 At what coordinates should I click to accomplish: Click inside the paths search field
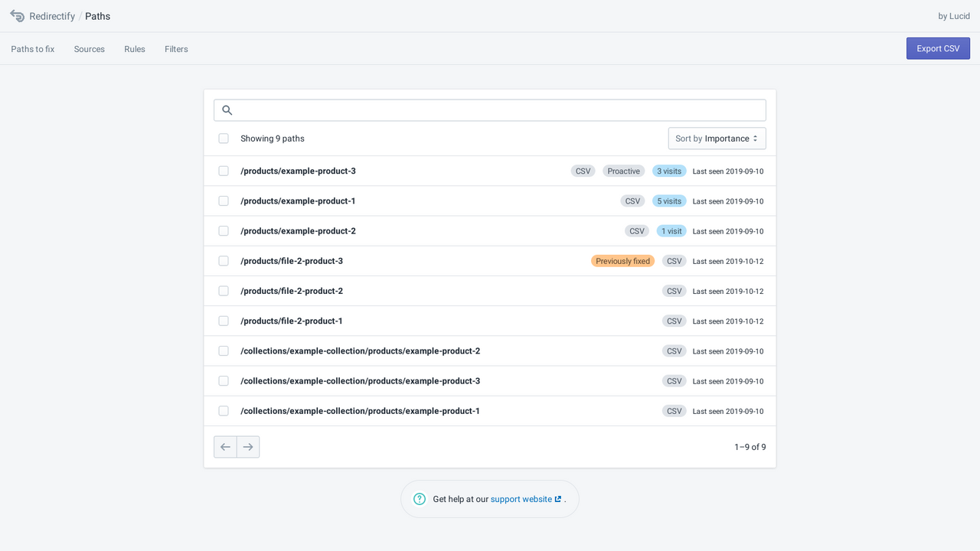pos(490,110)
